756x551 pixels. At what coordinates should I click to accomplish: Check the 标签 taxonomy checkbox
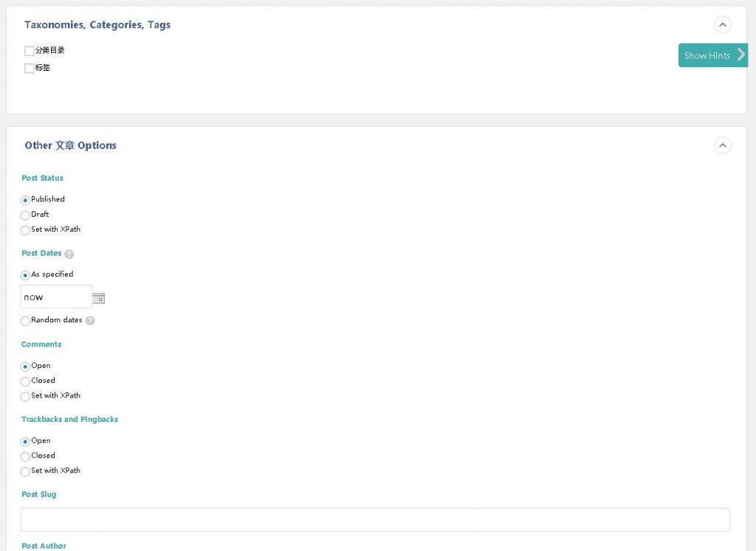pos(30,68)
